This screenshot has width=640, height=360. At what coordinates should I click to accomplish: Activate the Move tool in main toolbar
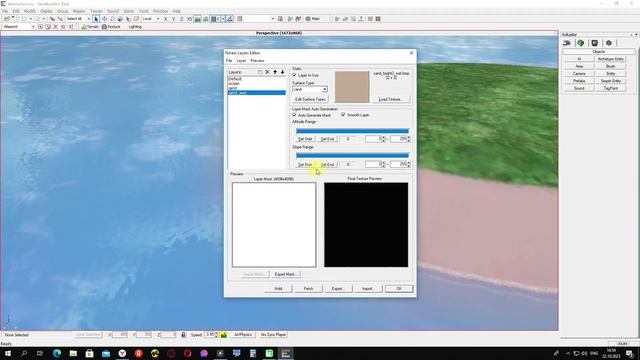point(104,19)
